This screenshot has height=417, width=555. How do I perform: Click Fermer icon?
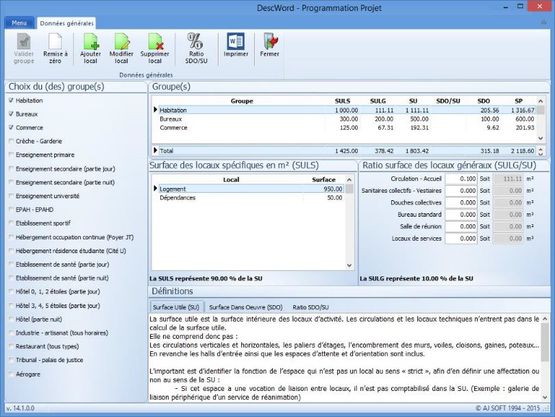(x=270, y=45)
